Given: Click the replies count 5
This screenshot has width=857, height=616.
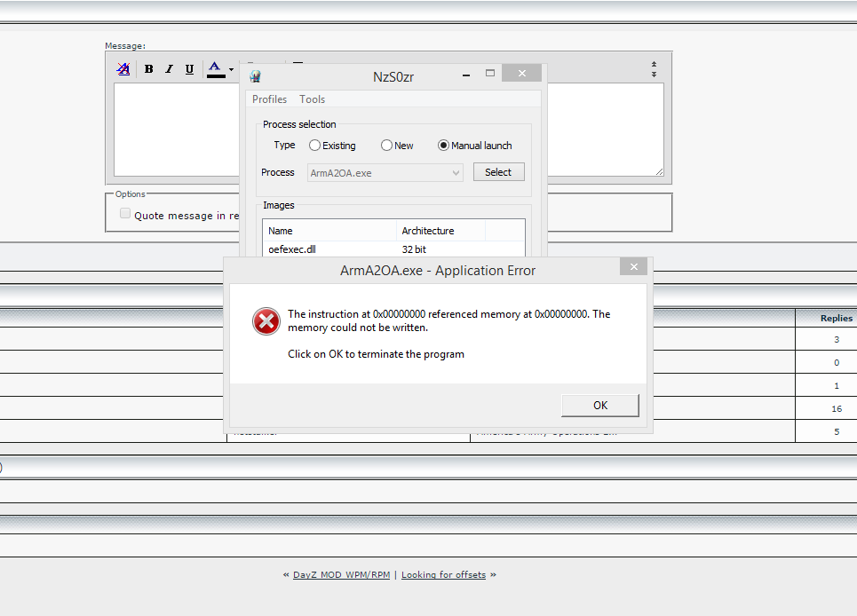Looking at the screenshot, I should coord(837,431).
